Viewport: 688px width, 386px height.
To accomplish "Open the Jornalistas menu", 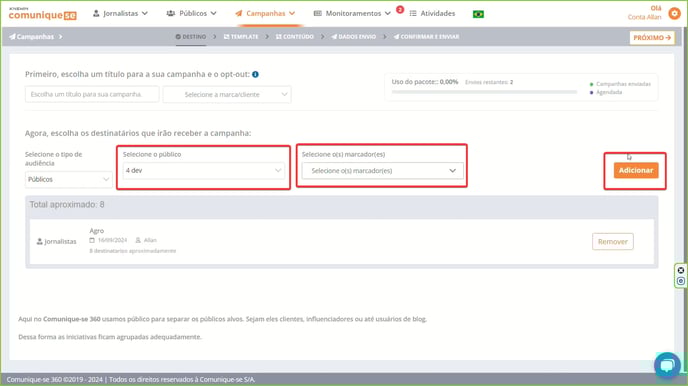I will pyautogui.click(x=120, y=14).
